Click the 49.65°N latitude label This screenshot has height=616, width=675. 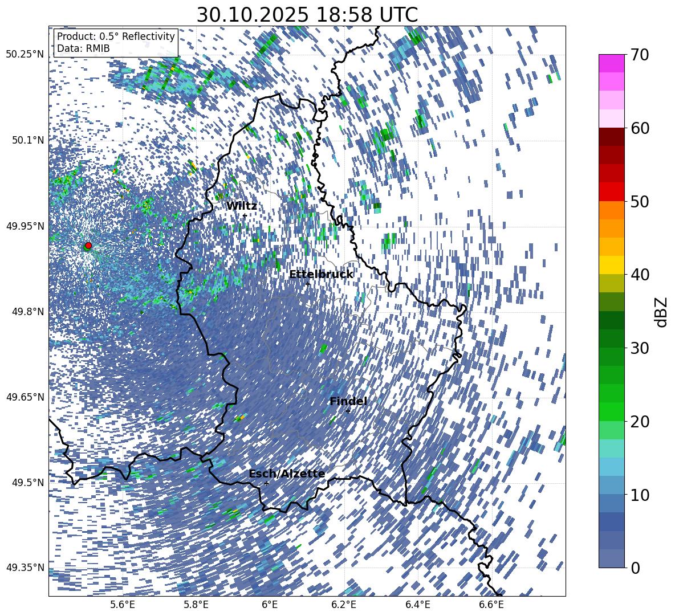tap(25, 397)
